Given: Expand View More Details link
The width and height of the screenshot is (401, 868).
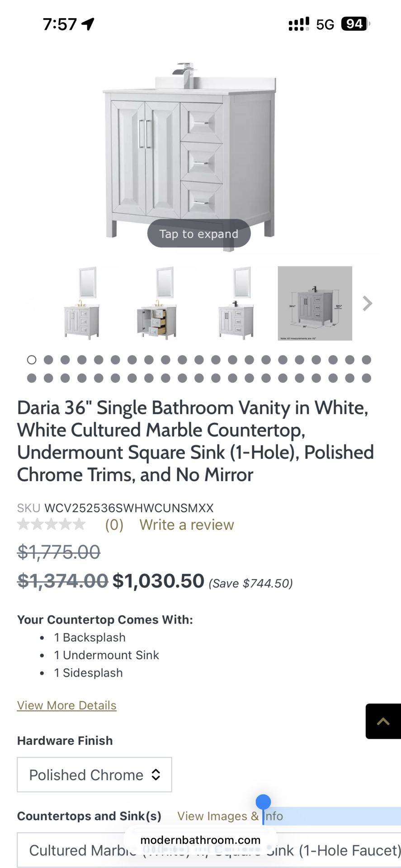Looking at the screenshot, I should click(67, 705).
